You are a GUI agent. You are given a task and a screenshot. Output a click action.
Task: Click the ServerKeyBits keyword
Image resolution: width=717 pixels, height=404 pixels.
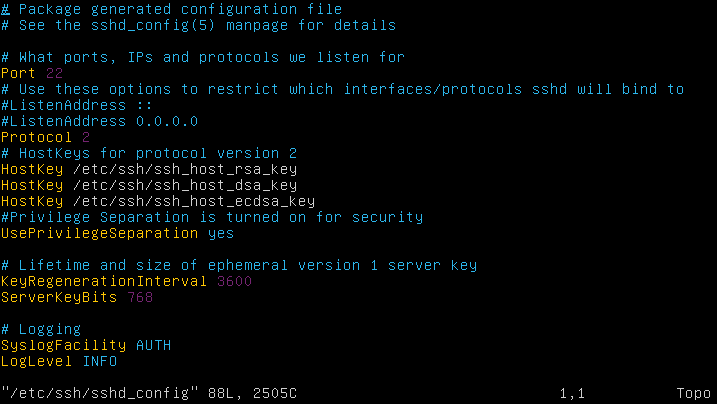tap(59, 297)
